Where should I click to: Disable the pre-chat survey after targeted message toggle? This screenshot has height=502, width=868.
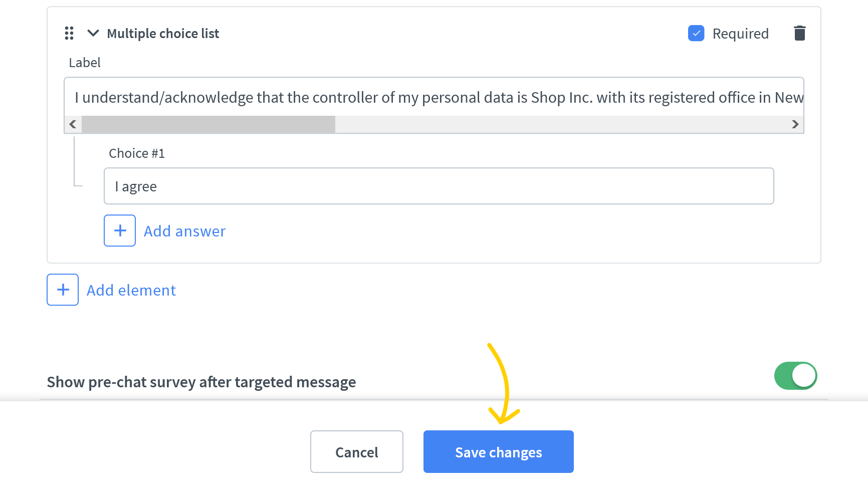795,376
